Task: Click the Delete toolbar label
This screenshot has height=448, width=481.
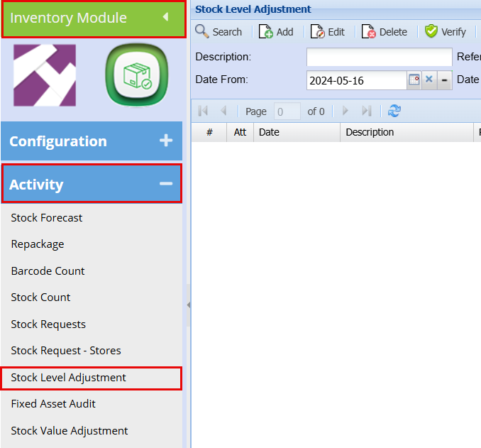Action: [393, 32]
